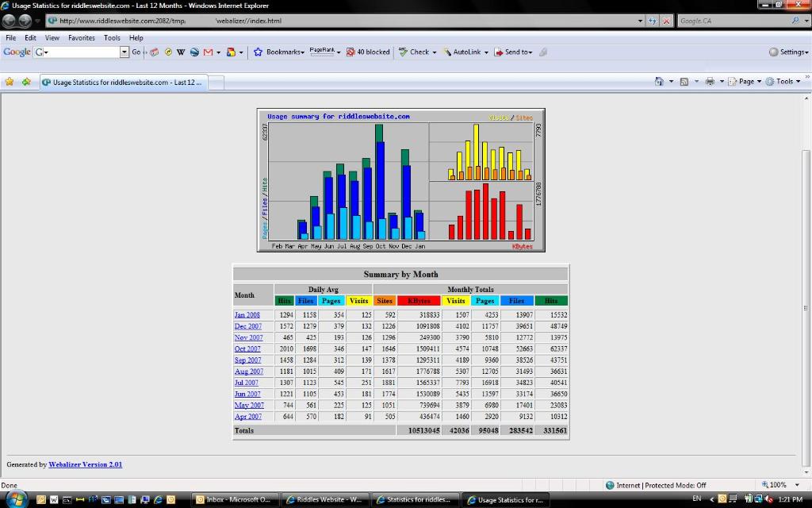Open the Page dropdown menu
Viewport: 812px width, 508px height.
745,82
